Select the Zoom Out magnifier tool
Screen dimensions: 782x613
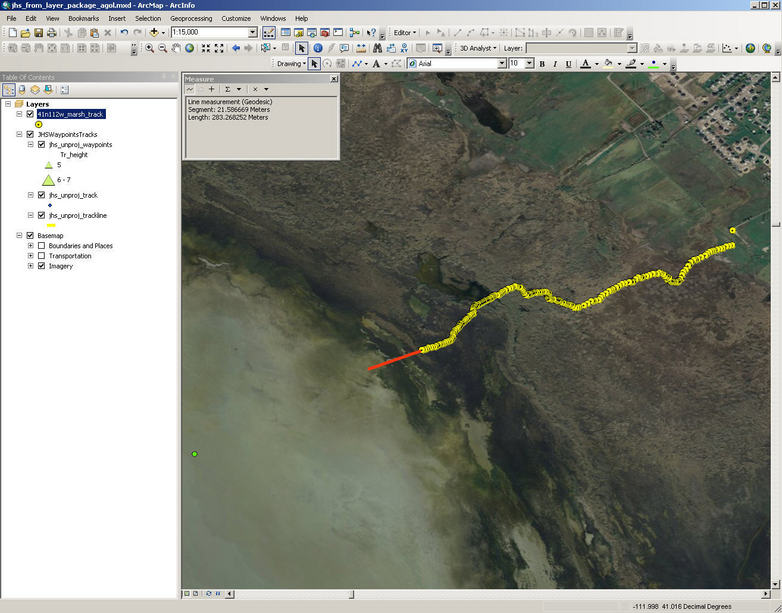pyautogui.click(x=163, y=48)
